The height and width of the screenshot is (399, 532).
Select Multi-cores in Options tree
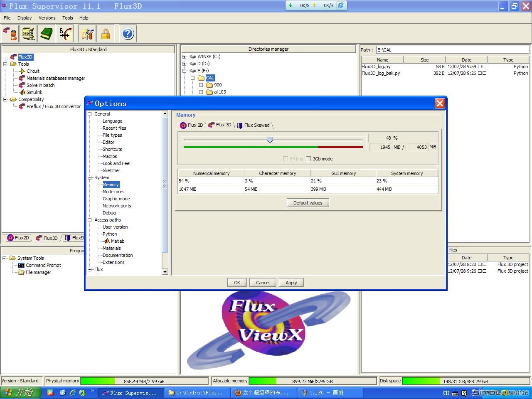[113, 192]
